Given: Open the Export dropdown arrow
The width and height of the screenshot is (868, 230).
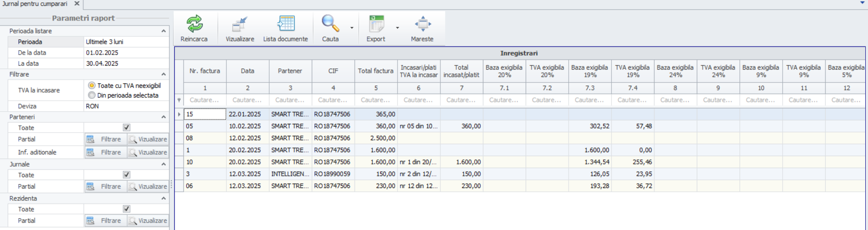Looking at the screenshot, I should click(397, 28).
